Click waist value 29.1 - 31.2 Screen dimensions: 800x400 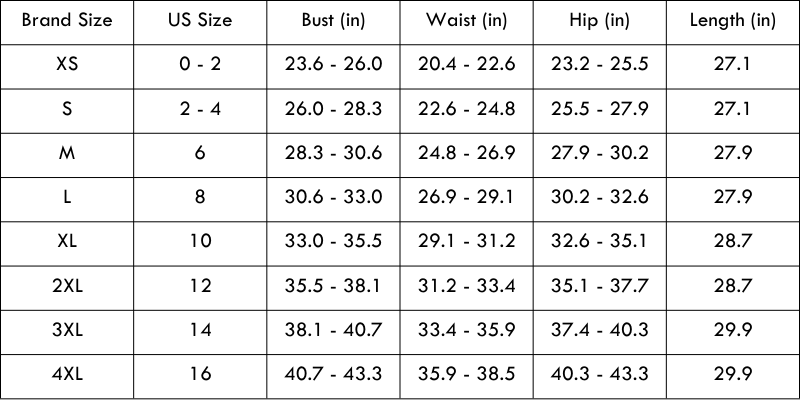coord(469,241)
